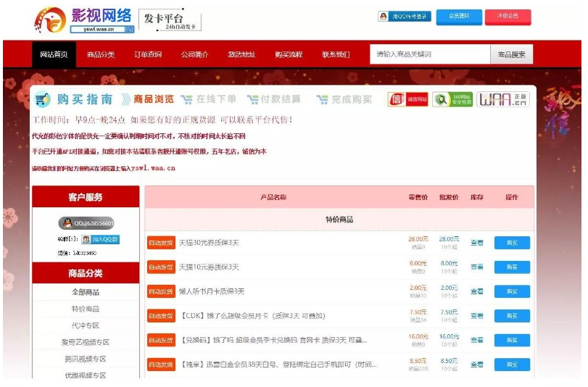The width and height of the screenshot is (588, 387).
Task: Buy 天猫30元券质保3天
Action: coord(512,243)
